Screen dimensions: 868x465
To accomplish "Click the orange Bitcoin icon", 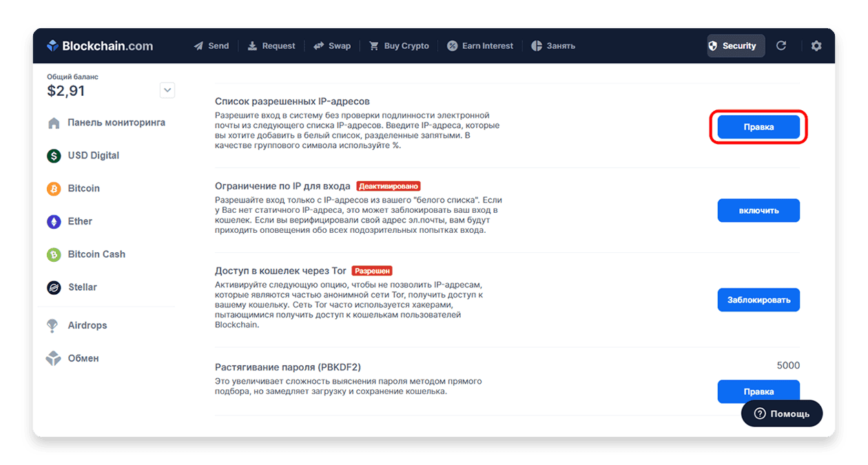I will point(54,189).
